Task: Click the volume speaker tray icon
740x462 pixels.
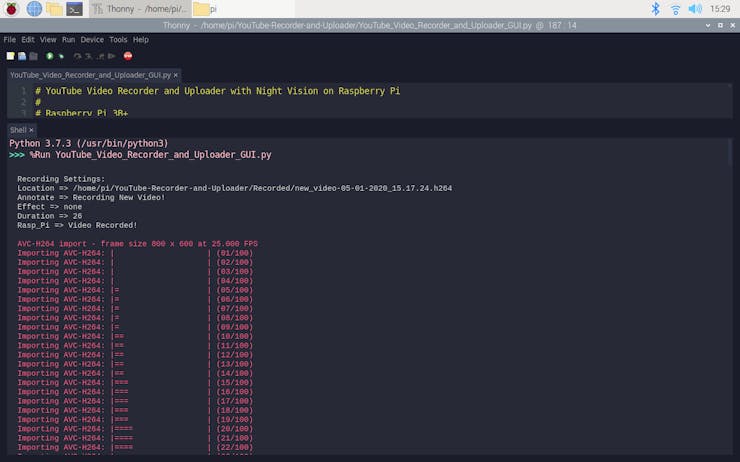Action: pos(695,8)
